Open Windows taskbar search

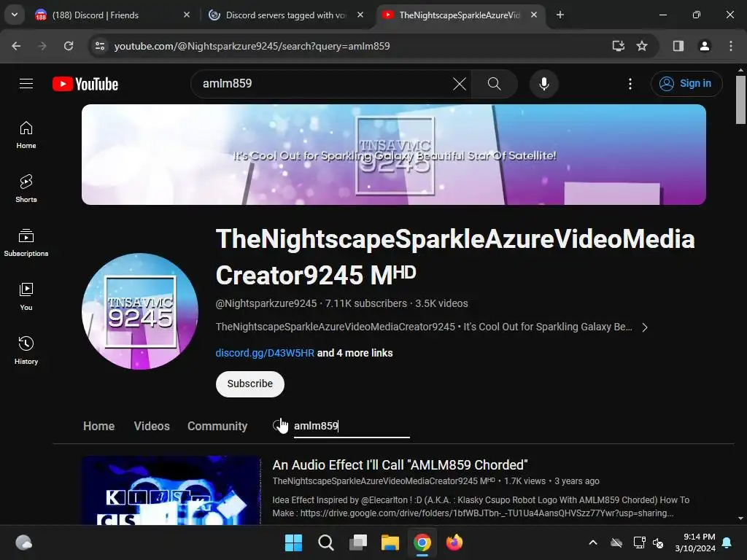[326, 542]
